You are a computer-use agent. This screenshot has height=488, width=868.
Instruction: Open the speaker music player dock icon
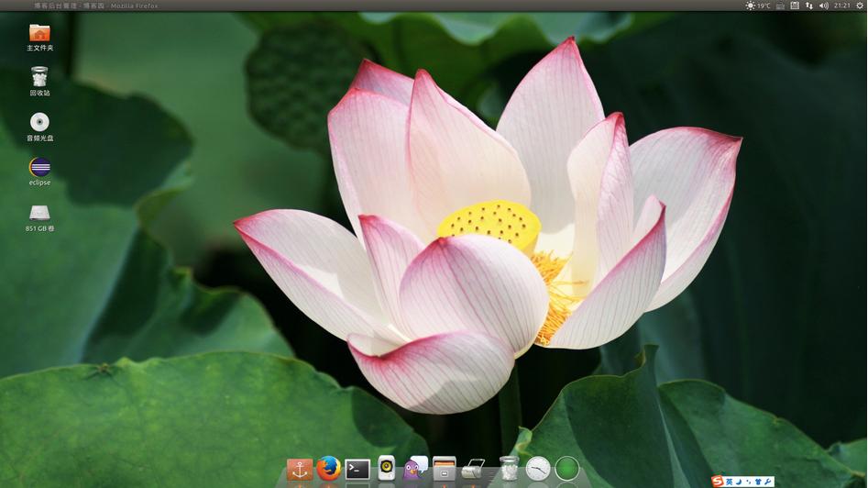pos(387,469)
